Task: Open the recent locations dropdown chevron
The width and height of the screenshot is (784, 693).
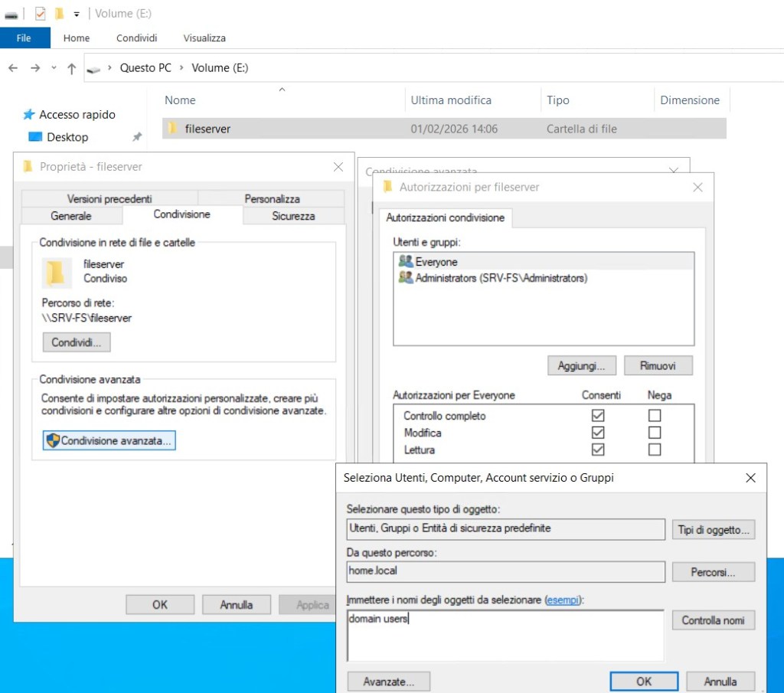Action: tap(54, 68)
